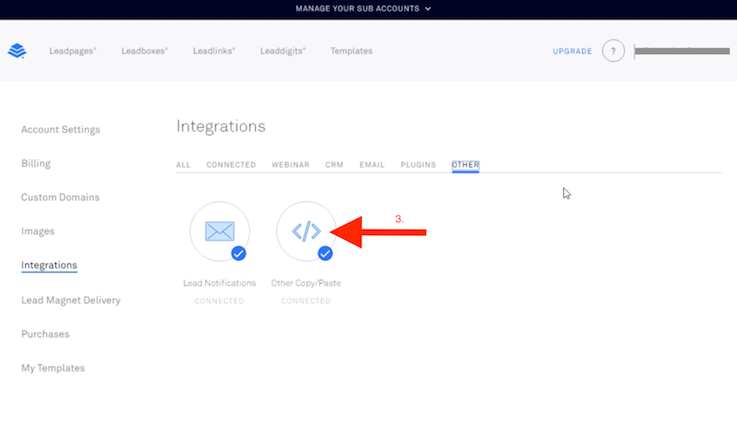Go to Leadlinks in top navigation
Screen dimensions: 737x427
214,51
